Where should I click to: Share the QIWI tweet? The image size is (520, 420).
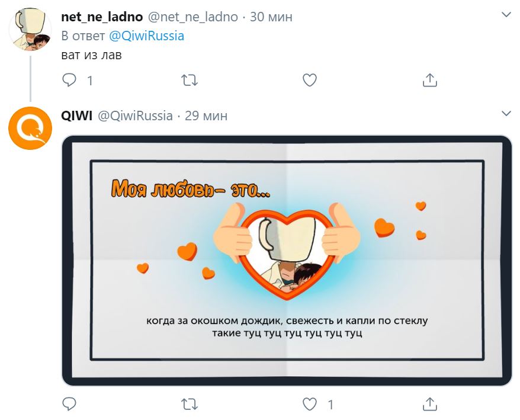point(430,404)
